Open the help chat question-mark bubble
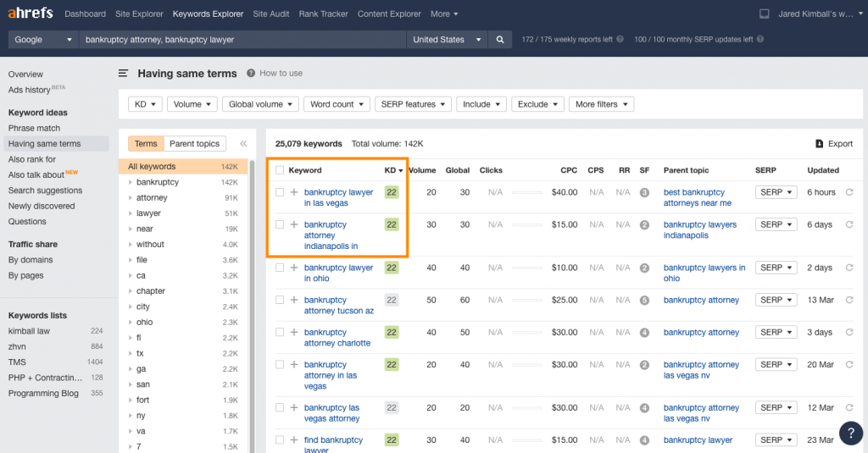868x453 pixels. click(x=851, y=433)
